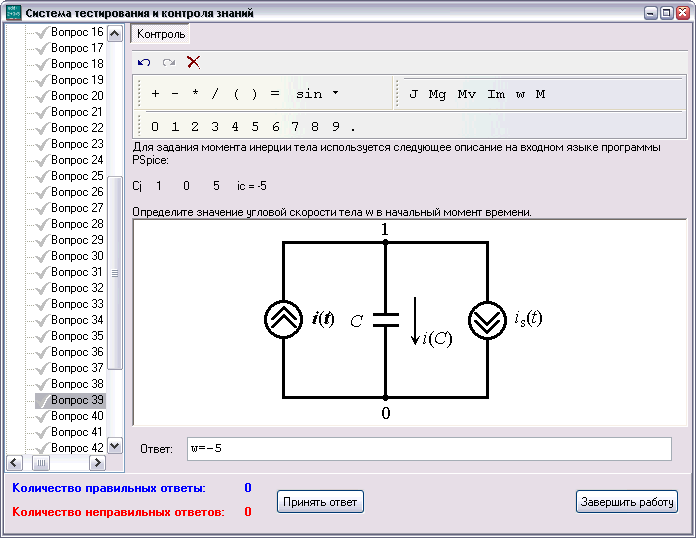The height and width of the screenshot is (538, 696).
Task: Insert variable w from toolbar
Action: [x=521, y=94]
